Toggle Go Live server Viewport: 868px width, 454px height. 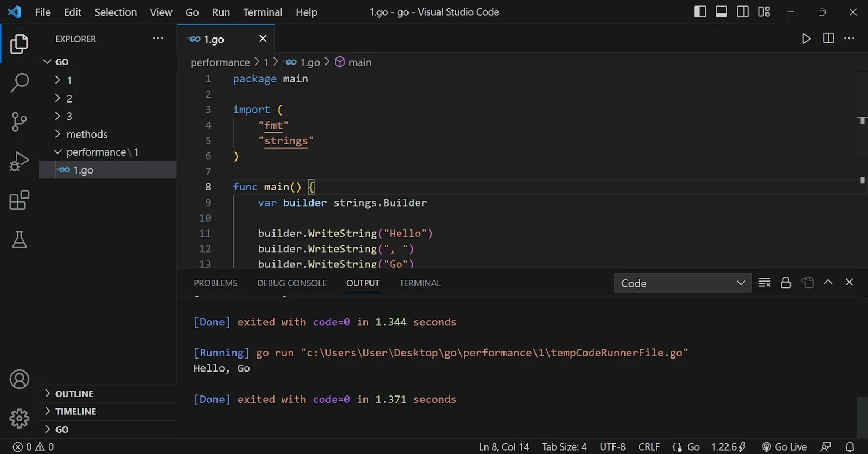[784, 447]
